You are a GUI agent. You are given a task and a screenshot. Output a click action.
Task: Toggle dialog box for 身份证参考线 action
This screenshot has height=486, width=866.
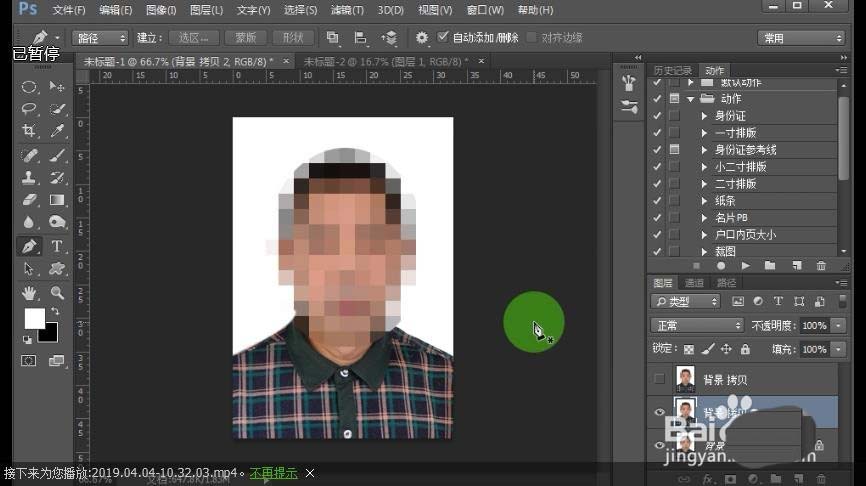674,150
